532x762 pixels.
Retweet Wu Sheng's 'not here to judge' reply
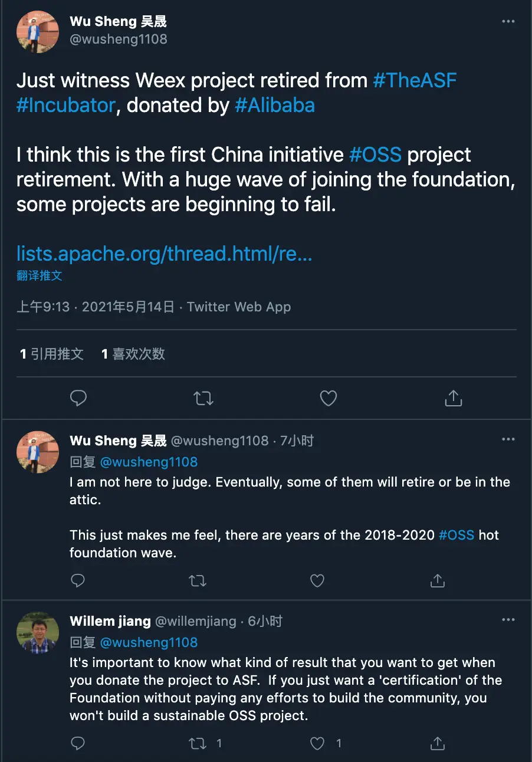click(x=198, y=581)
